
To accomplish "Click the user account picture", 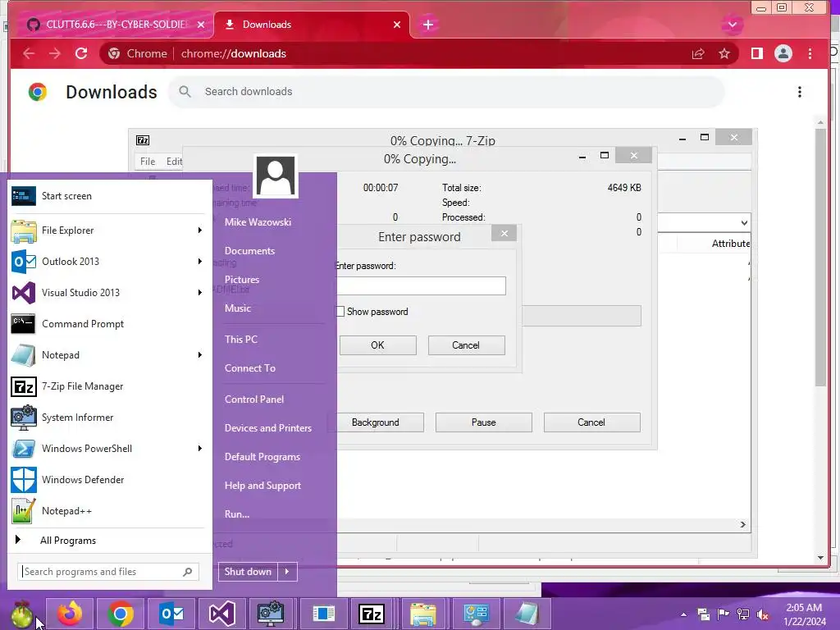I will click(276, 176).
